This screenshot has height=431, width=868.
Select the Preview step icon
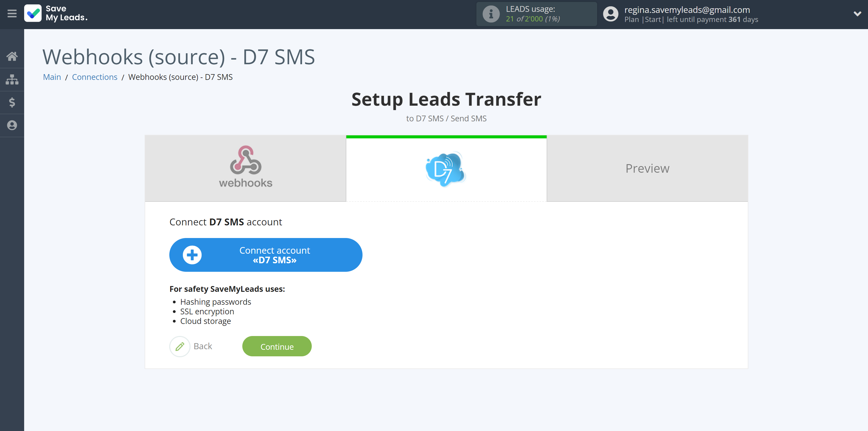click(x=647, y=168)
